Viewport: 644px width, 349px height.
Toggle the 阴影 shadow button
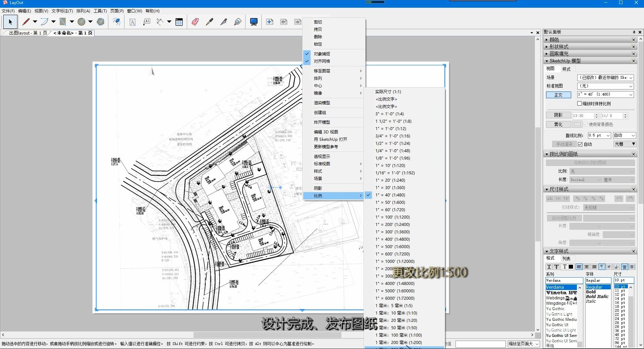(558, 115)
